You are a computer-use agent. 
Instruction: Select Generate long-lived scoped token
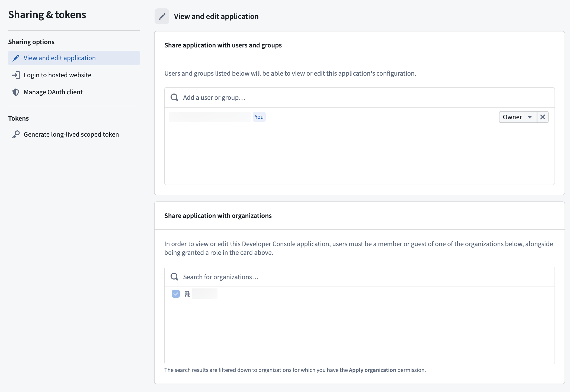(x=71, y=134)
